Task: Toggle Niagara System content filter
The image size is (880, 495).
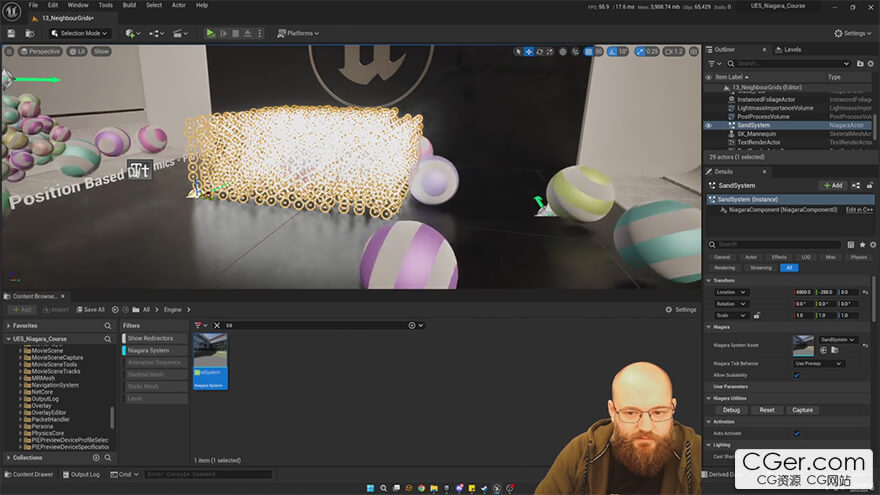Action: [x=155, y=351]
